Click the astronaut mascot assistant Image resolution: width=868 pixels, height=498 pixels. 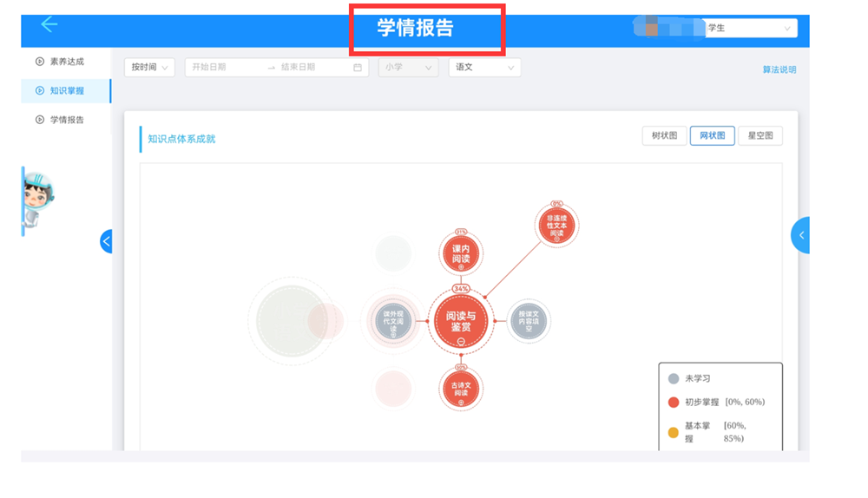pos(37,200)
